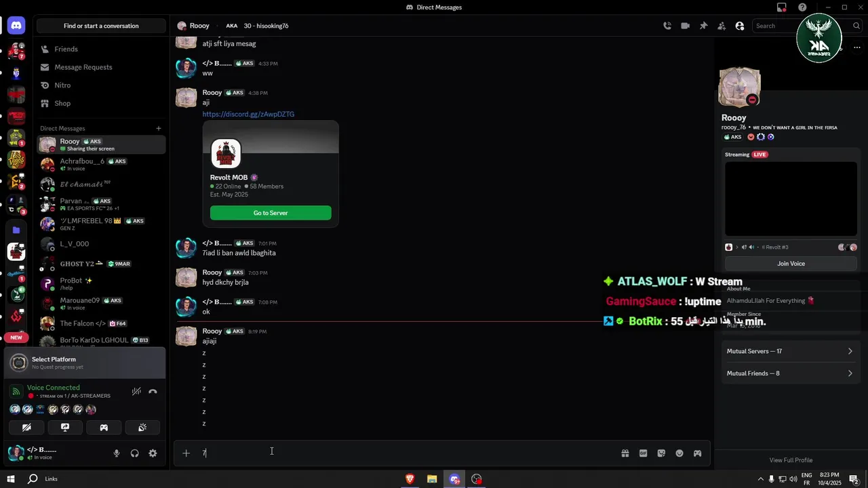Click the NEW unread mentions indicator
Viewport: 868px width, 488px height.
[x=16, y=338]
